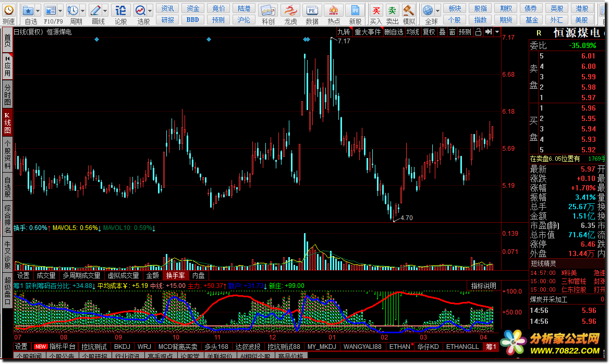Open the 自选 favorites star folder icon
Image resolution: width=610 pixels, height=364 pixels.
pyautogui.click(x=28, y=10)
